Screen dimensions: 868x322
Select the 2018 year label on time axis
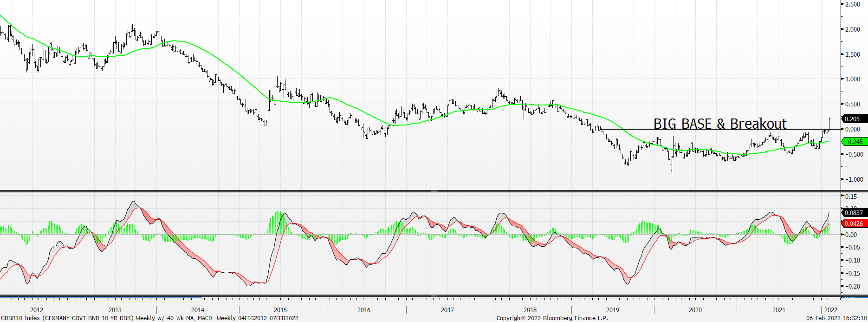tap(530, 310)
